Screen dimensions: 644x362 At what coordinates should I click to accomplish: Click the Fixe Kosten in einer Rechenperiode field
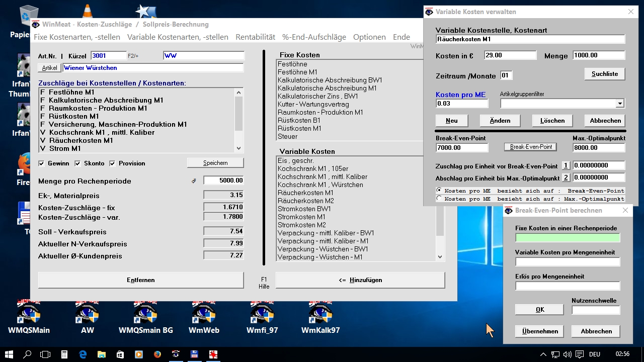pyautogui.click(x=568, y=238)
